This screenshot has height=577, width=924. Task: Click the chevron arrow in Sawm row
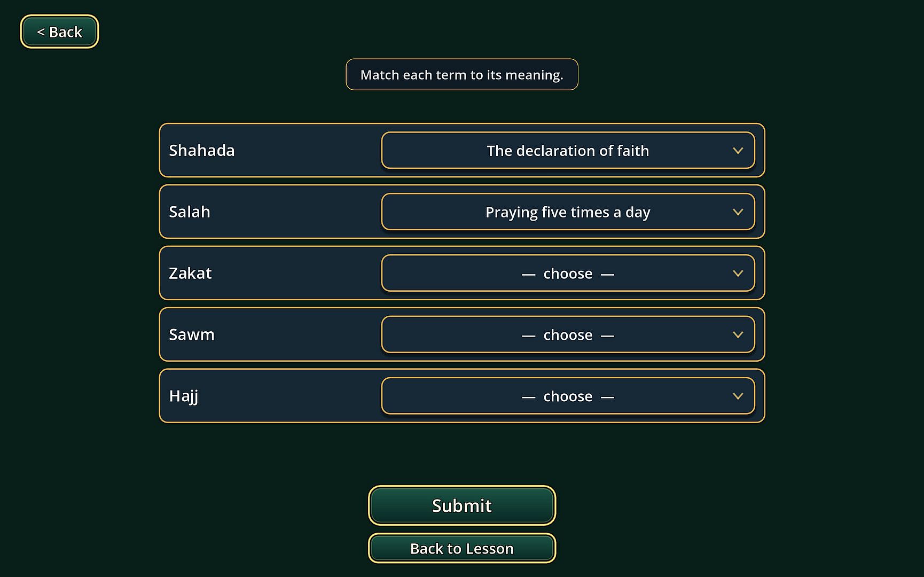point(738,335)
